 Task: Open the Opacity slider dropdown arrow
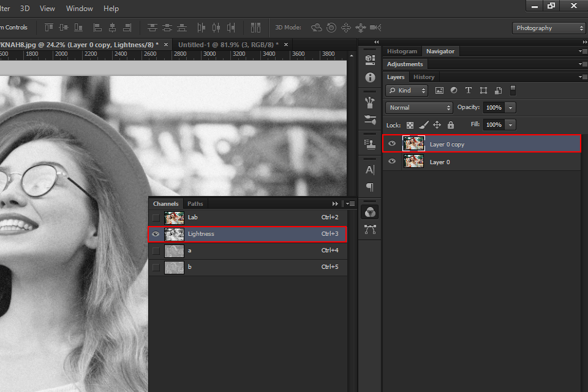pyautogui.click(x=510, y=108)
